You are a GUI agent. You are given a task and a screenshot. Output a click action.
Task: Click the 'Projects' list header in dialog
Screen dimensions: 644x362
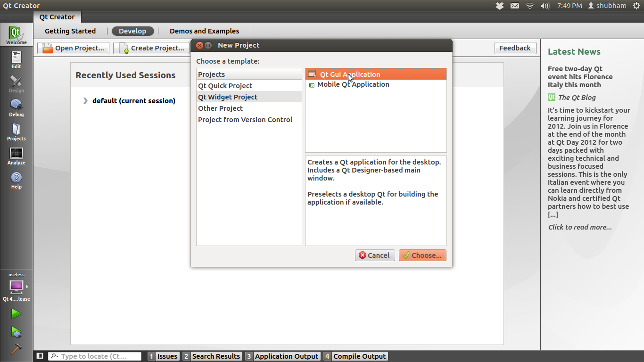point(249,74)
